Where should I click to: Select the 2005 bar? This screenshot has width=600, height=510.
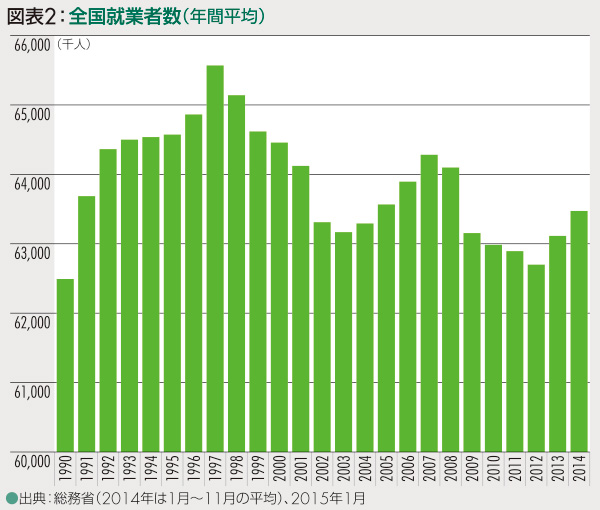coord(386,328)
